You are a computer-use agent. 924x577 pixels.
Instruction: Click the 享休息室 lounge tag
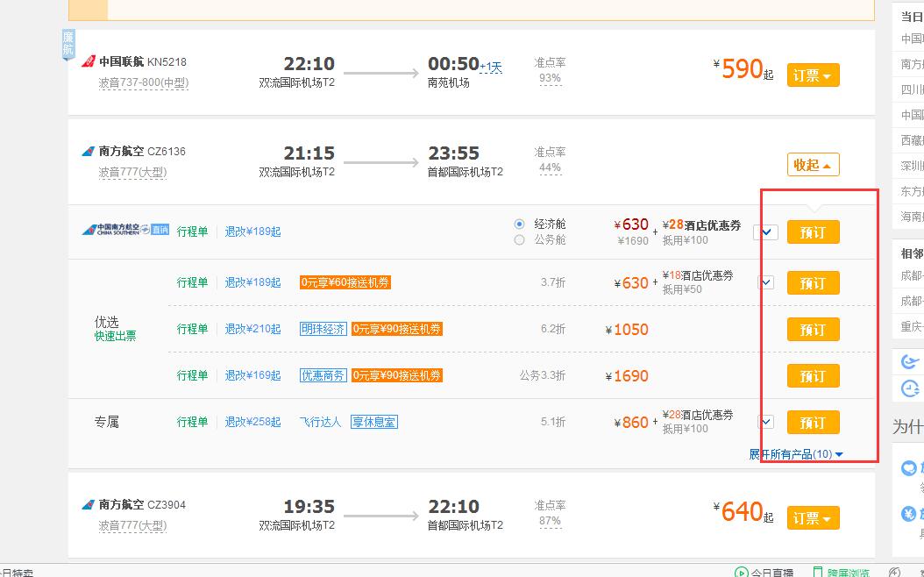[374, 422]
